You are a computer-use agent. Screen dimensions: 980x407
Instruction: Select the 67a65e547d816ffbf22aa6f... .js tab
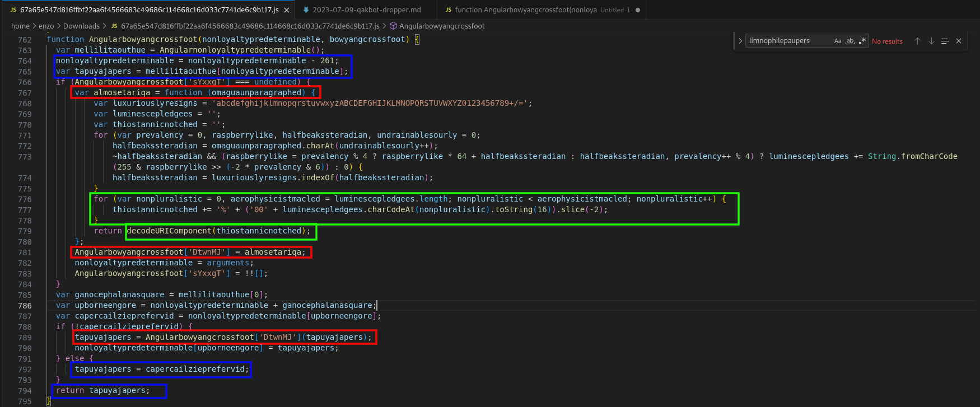coord(149,10)
